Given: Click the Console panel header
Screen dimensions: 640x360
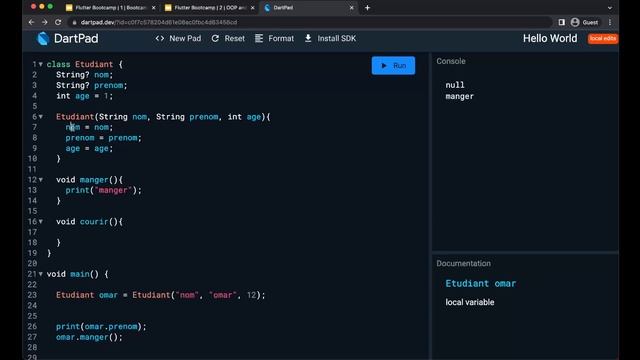Looking at the screenshot, I should (451, 61).
